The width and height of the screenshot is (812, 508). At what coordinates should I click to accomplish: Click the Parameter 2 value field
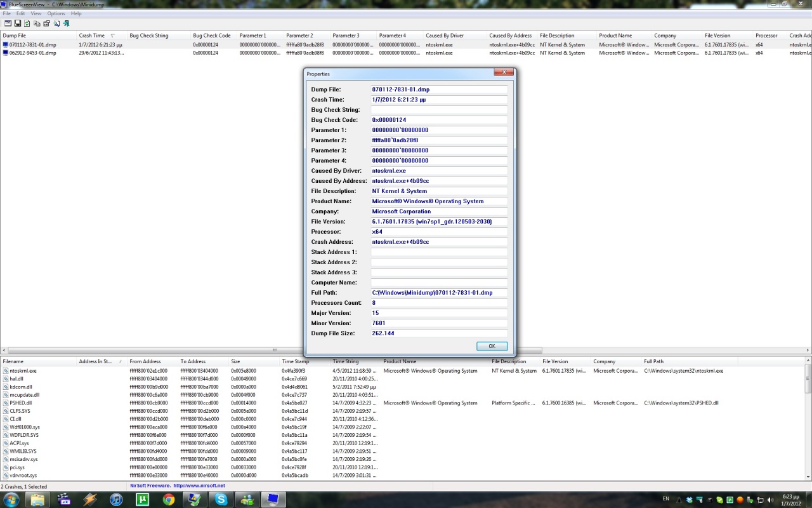(439, 140)
